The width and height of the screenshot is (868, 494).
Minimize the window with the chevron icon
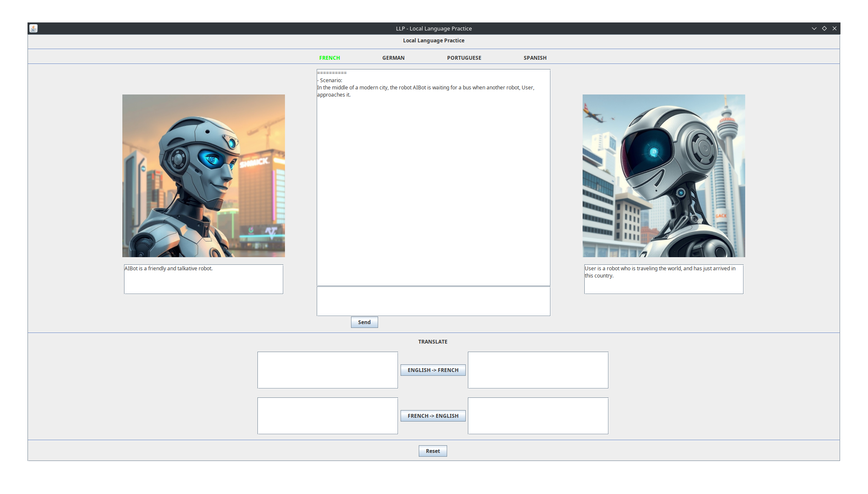pyautogui.click(x=814, y=28)
